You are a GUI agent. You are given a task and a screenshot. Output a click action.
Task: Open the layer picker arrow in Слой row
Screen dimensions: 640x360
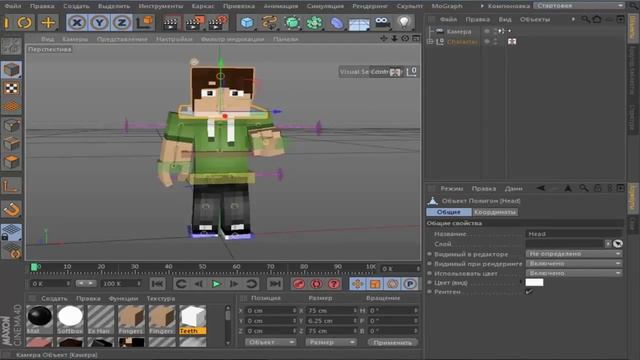[608, 244]
